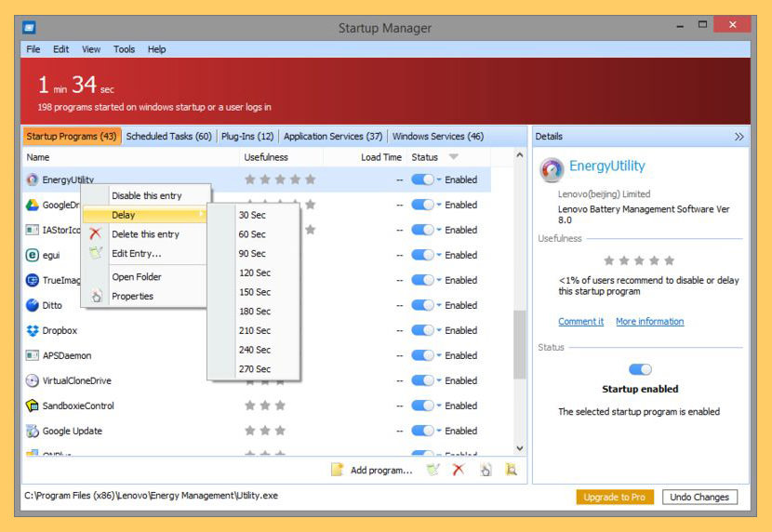This screenshot has height=532, width=772.
Task: Click the EnergyUtility gauge icon in Details
Action: 552,170
